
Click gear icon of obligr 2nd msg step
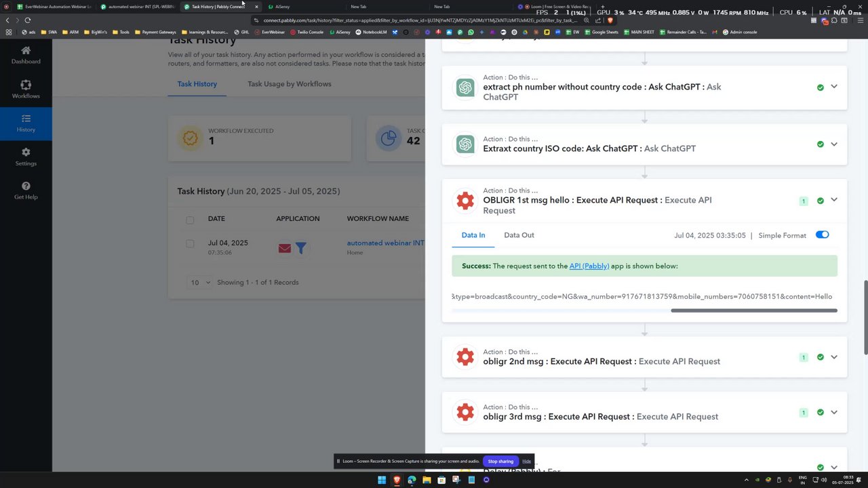point(465,357)
